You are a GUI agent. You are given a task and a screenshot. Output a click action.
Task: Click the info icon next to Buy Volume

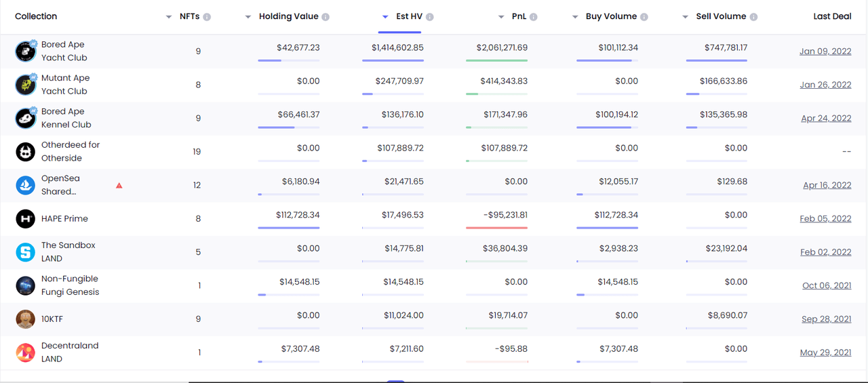pyautogui.click(x=644, y=17)
